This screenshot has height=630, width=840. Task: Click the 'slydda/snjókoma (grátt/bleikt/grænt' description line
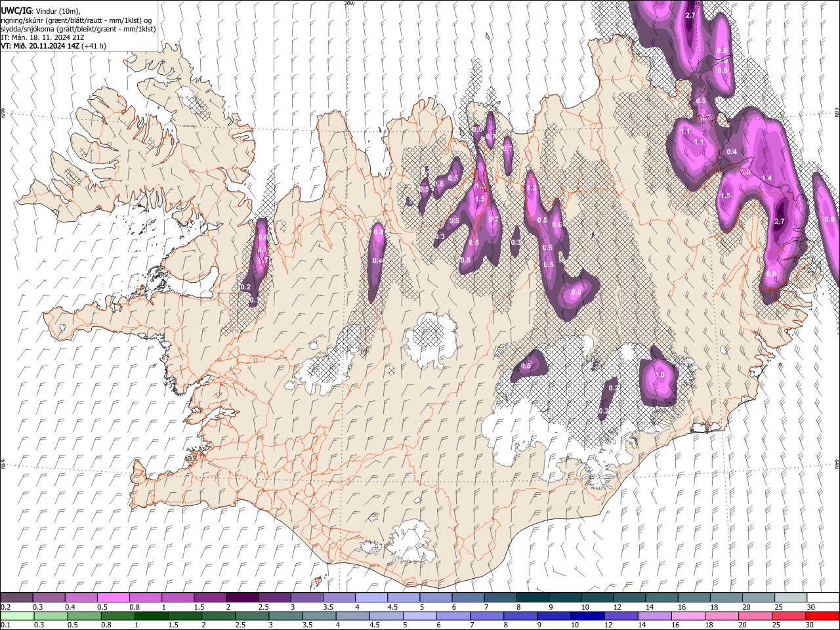point(78,29)
